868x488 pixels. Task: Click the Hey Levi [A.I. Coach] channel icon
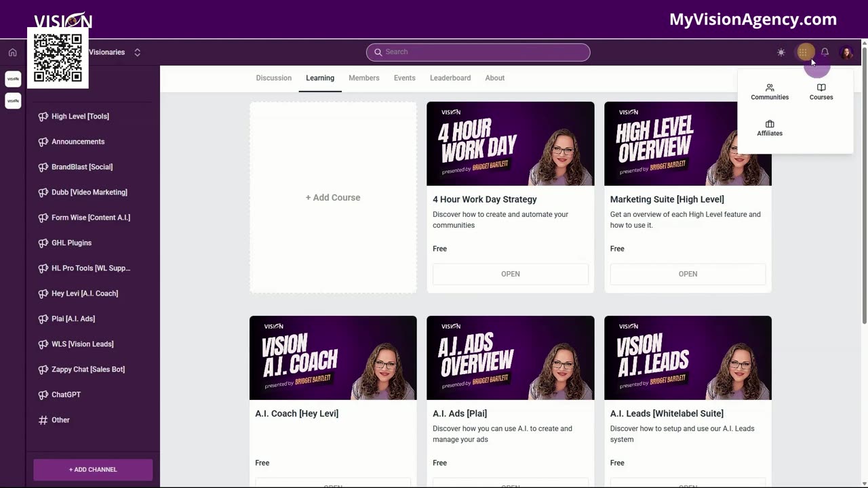(43, 293)
